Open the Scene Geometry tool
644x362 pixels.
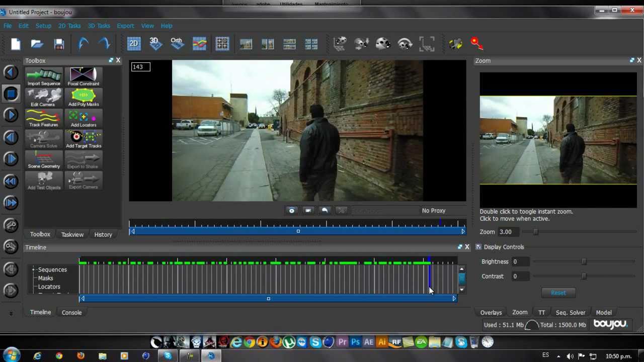coord(44,159)
